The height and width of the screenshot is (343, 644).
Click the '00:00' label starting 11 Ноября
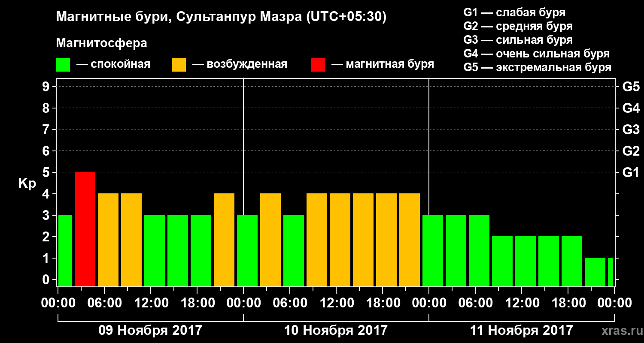[x=428, y=303]
